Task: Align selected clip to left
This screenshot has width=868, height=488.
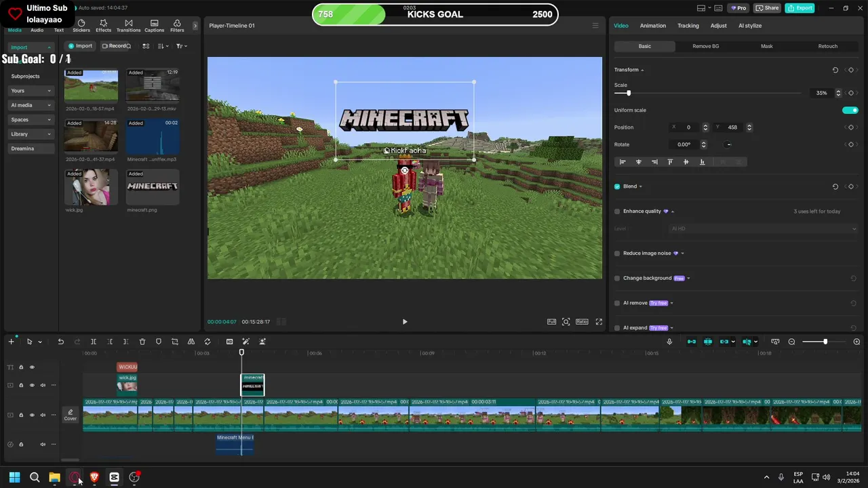Action: pos(623,162)
